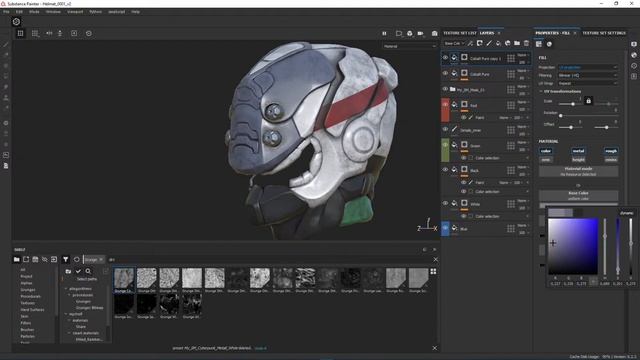Click the folder icon in Shelf toolbar
The height and width of the screenshot is (360, 640).
(16, 259)
